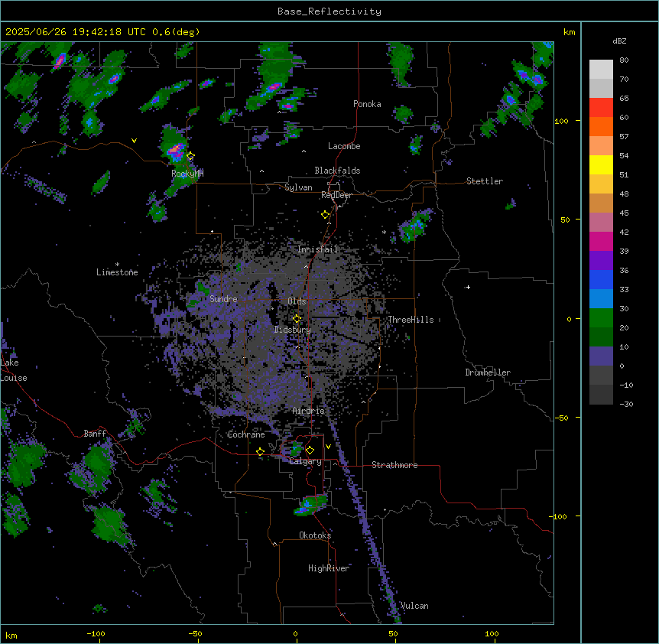The height and width of the screenshot is (644, 659).
Task: Select the yellow diamond marker above Calgary label
Action: (310, 450)
